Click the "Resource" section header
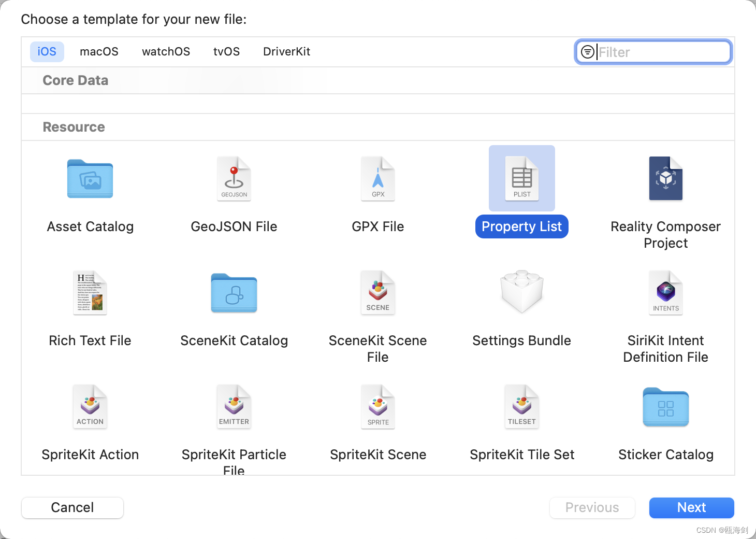Screen dimensions: 756x539 pos(74,127)
